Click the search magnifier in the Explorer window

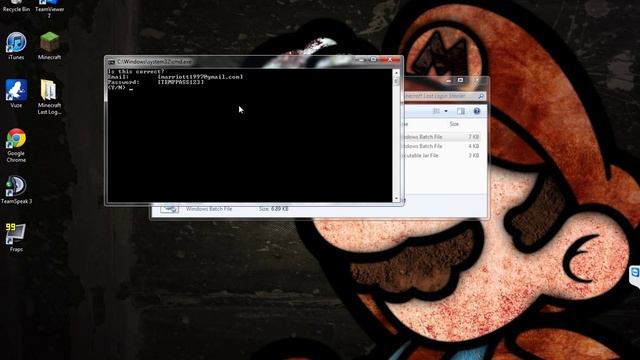click(481, 96)
